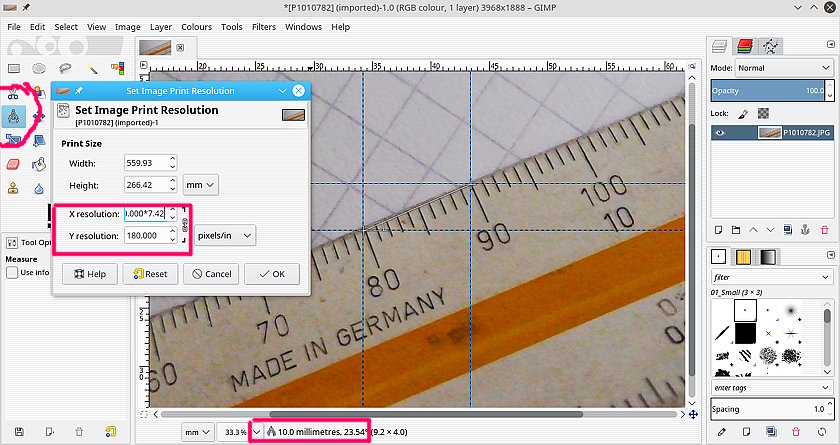Click the Help button
The image size is (840, 445).
point(90,274)
